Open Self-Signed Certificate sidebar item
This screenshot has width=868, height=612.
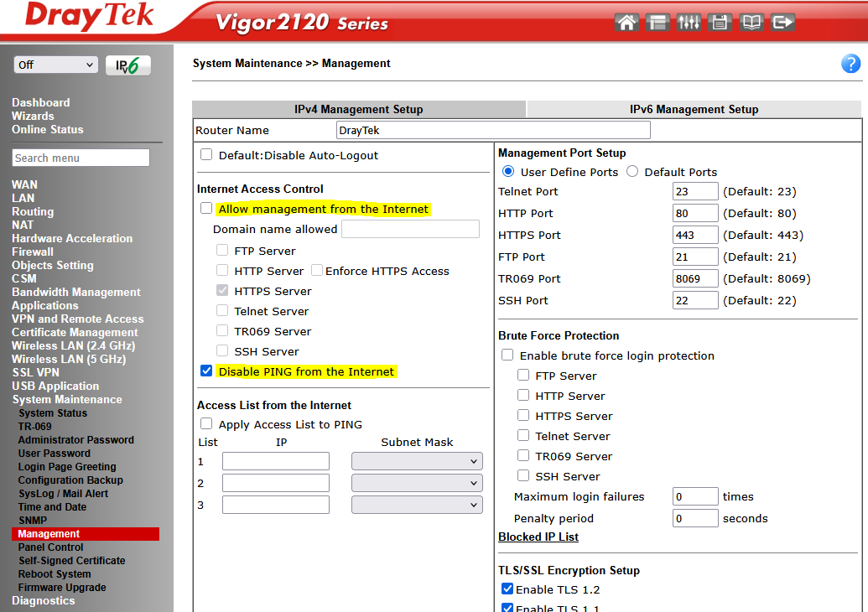click(71, 561)
